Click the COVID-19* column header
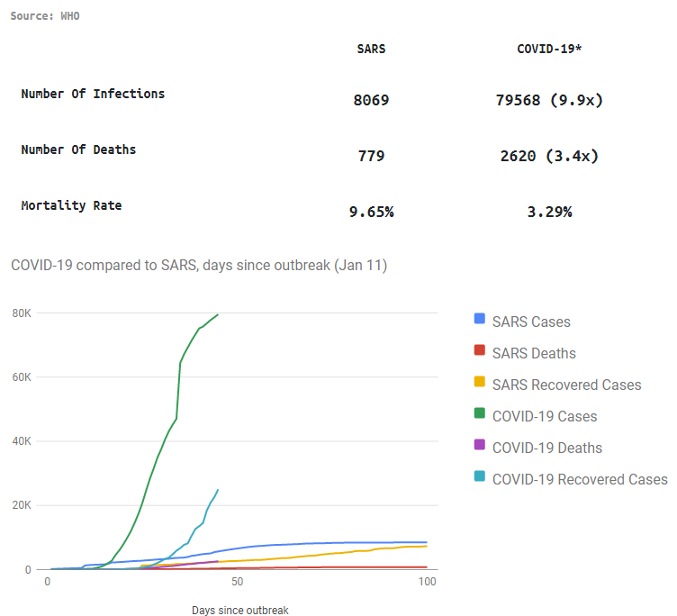This screenshot has height=616, width=677. coord(549,49)
